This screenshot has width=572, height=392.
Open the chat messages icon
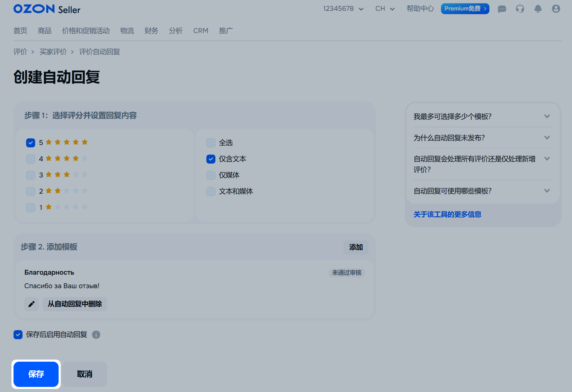502,9
